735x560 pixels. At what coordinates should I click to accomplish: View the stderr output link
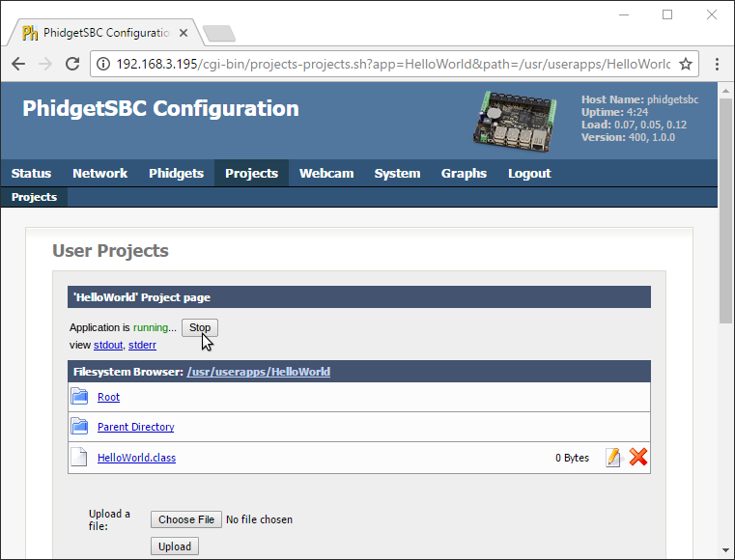(142, 345)
